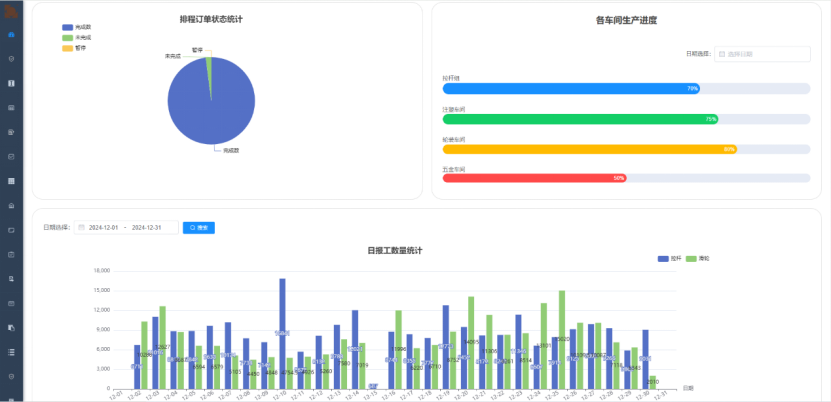Click the app logo atop the sidebar
Image resolution: width=831 pixels, height=402 pixels.
(x=11, y=10)
